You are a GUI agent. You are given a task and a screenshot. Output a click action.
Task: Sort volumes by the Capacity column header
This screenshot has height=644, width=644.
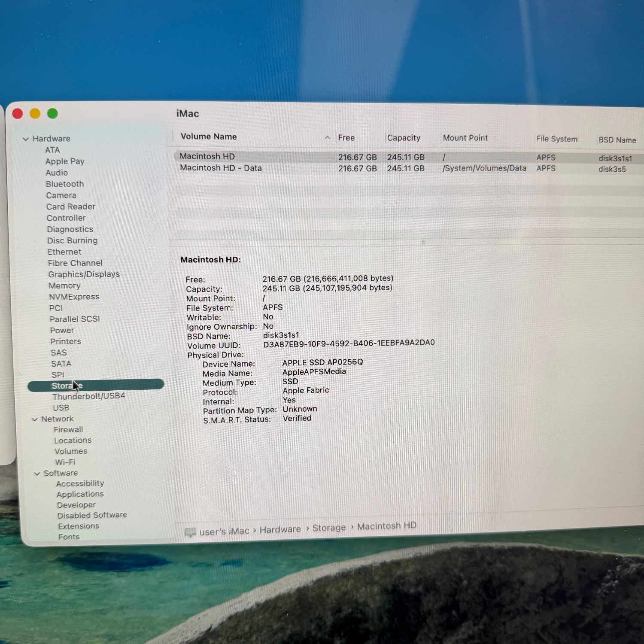[404, 138]
